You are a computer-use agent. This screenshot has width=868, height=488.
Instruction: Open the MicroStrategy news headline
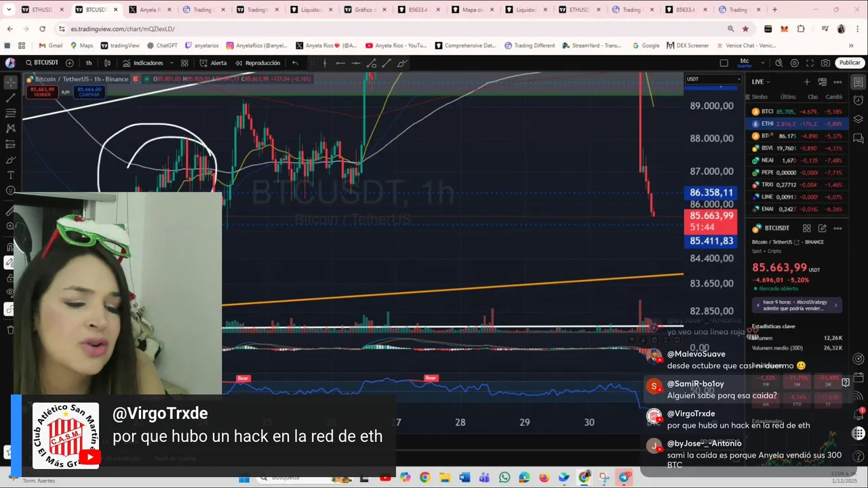click(797, 305)
